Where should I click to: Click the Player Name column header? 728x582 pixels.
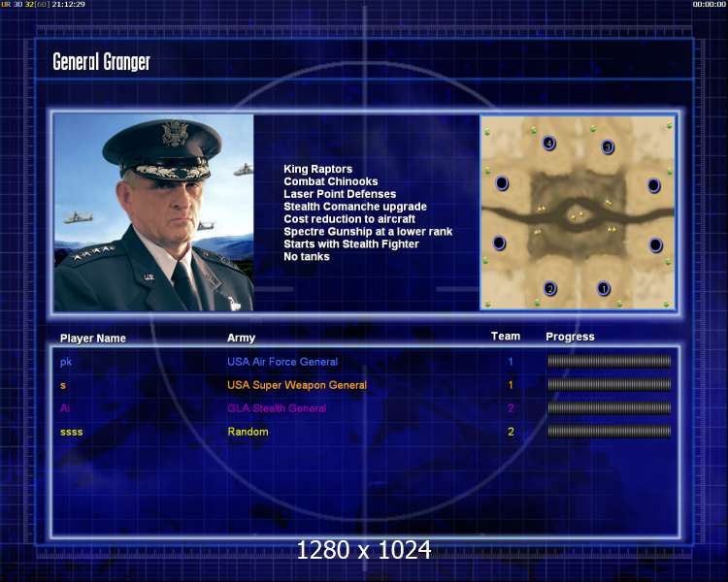(93, 339)
